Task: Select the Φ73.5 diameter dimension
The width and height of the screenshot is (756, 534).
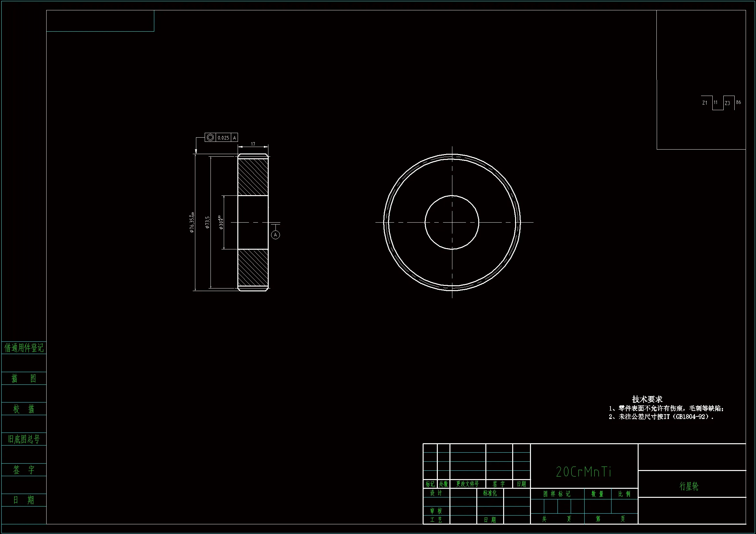Action: pos(208,222)
